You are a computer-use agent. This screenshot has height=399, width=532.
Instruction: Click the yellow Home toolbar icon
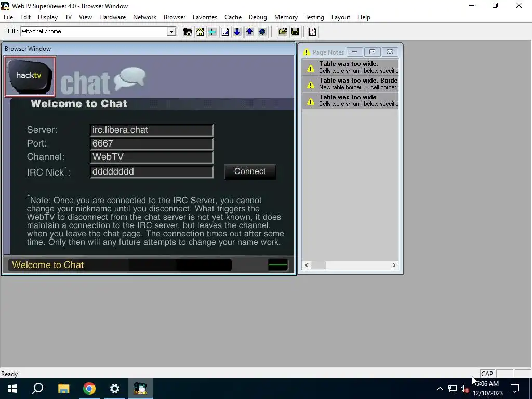pyautogui.click(x=200, y=32)
